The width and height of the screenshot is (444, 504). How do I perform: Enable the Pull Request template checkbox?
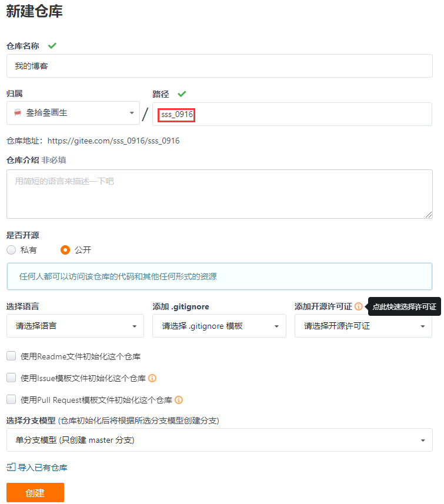click(x=11, y=399)
